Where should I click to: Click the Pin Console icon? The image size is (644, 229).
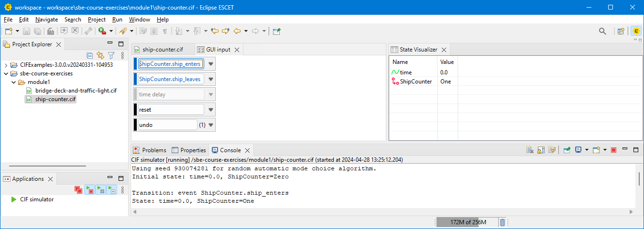[x=567, y=150]
